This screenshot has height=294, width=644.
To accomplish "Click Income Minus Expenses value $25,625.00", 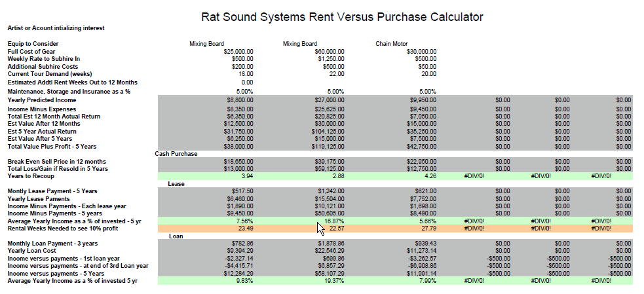I will click(x=330, y=109).
